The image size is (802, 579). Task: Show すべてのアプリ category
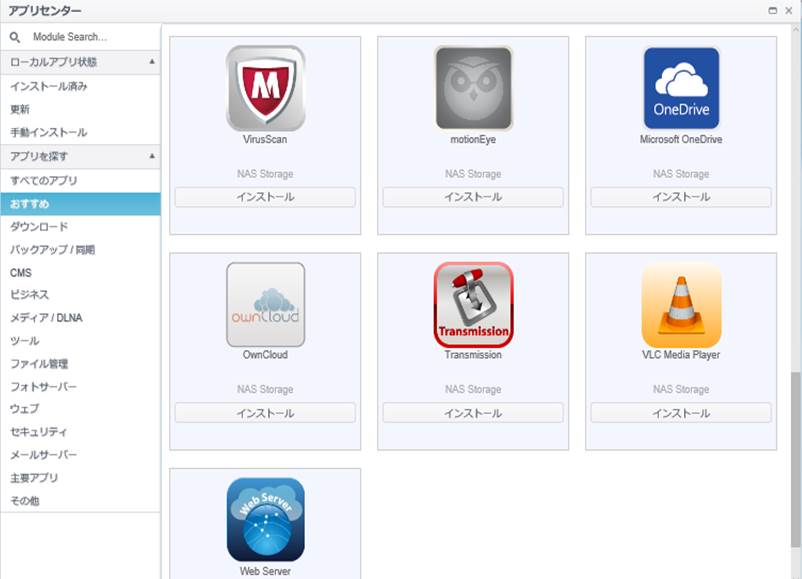pyautogui.click(x=80, y=181)
